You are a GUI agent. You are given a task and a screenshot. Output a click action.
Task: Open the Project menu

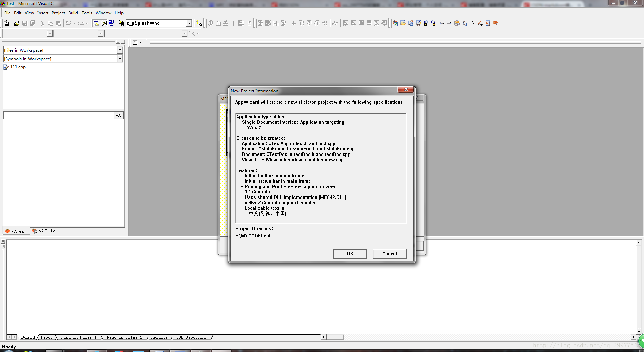point(58,13)
